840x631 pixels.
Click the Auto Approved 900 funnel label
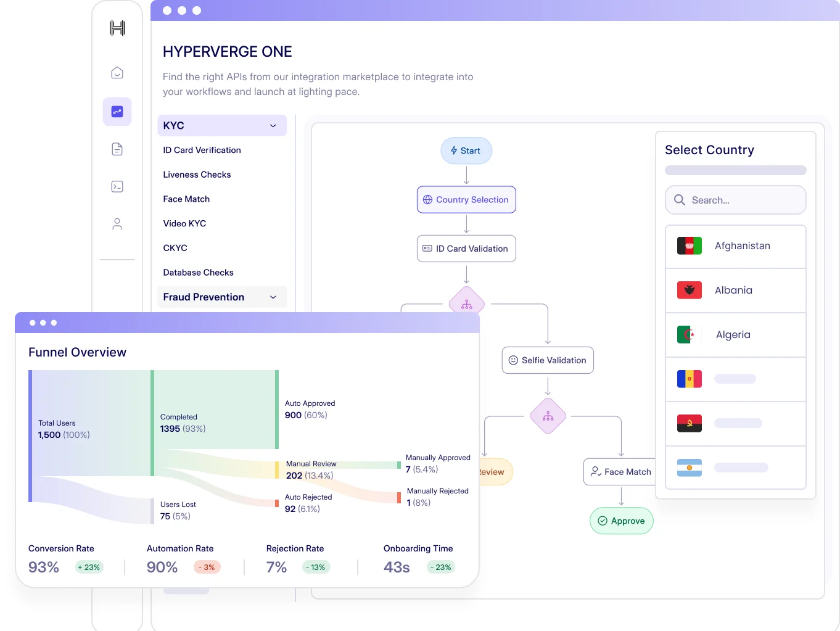click(x=310, y=410)
